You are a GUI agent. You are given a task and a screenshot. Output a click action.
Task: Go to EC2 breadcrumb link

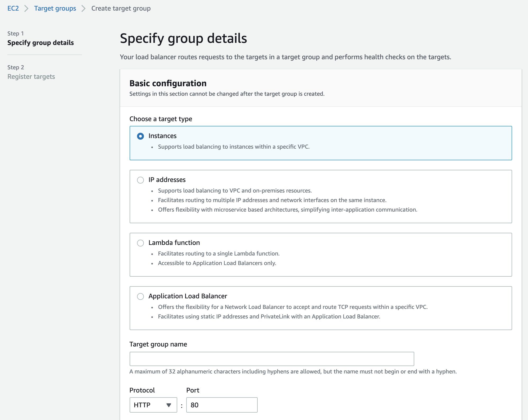[x=13, y=8]
